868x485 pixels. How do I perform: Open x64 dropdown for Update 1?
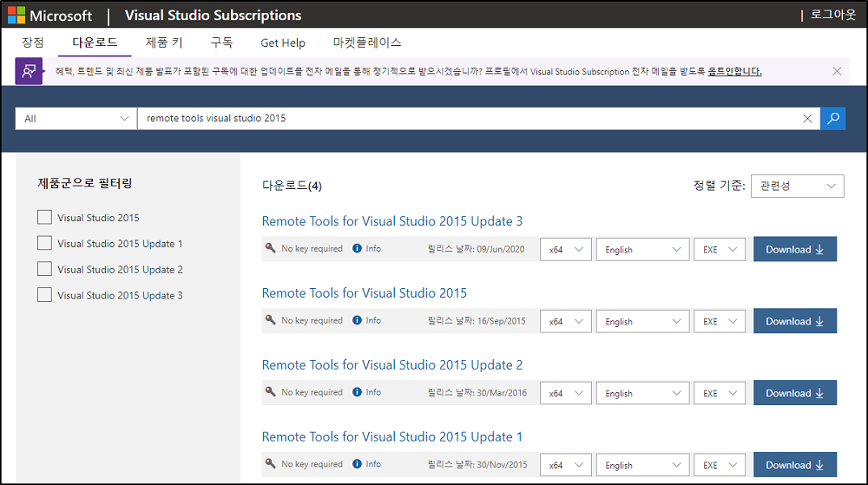click(x=566, y=465)
